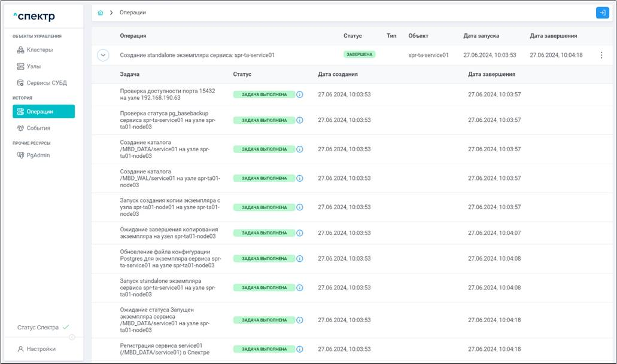Show info for Postgres configuration file update task
Screen dimensions: 617x364
300,259
